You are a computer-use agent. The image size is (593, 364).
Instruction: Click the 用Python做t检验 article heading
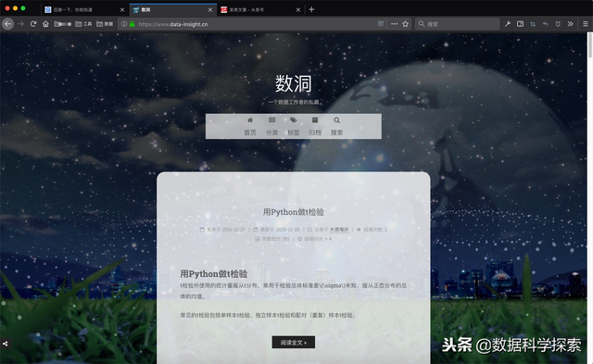[x=214, y=273]
